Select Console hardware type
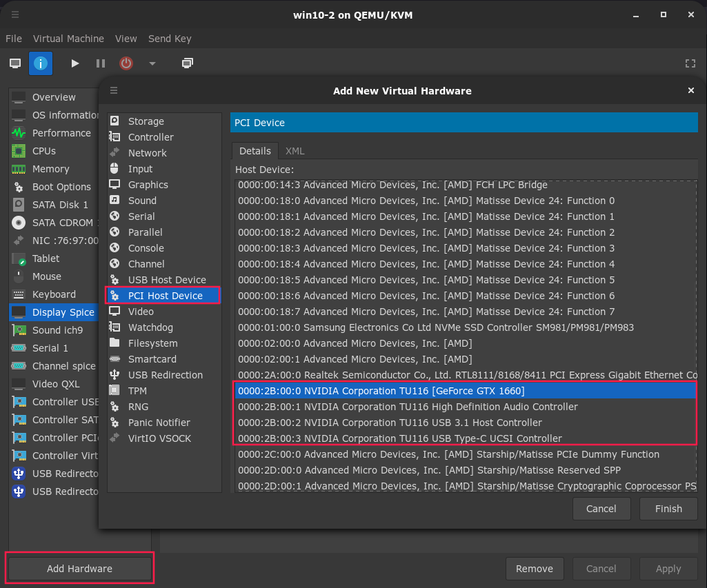707x588 pixels. (165, 248)
